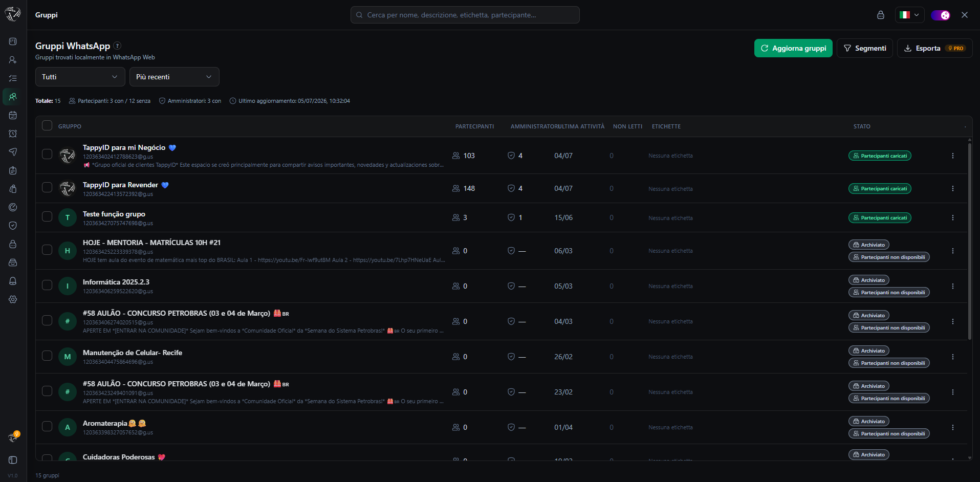Open the bell notifications sidebar icon
The image size is (980, 482).
click(13, 281)
